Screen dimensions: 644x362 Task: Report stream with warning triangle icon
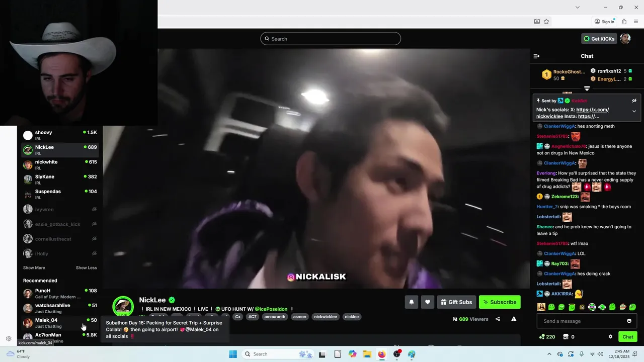[x=514, y=319]
